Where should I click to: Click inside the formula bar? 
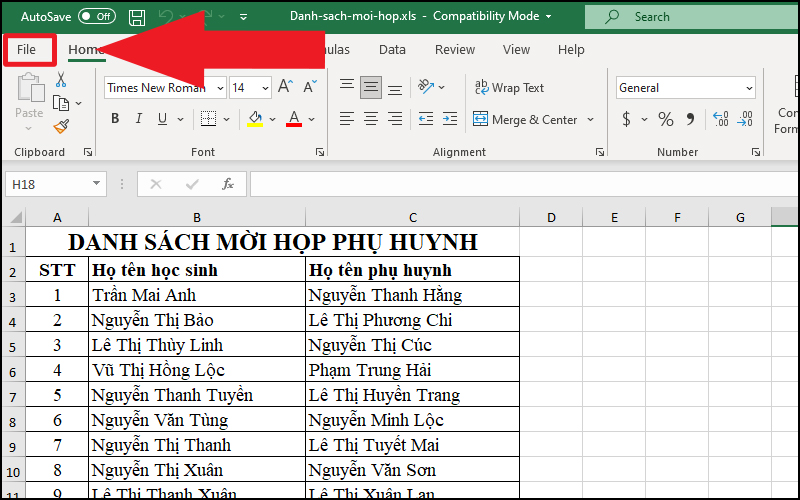[x=524, y=184]
